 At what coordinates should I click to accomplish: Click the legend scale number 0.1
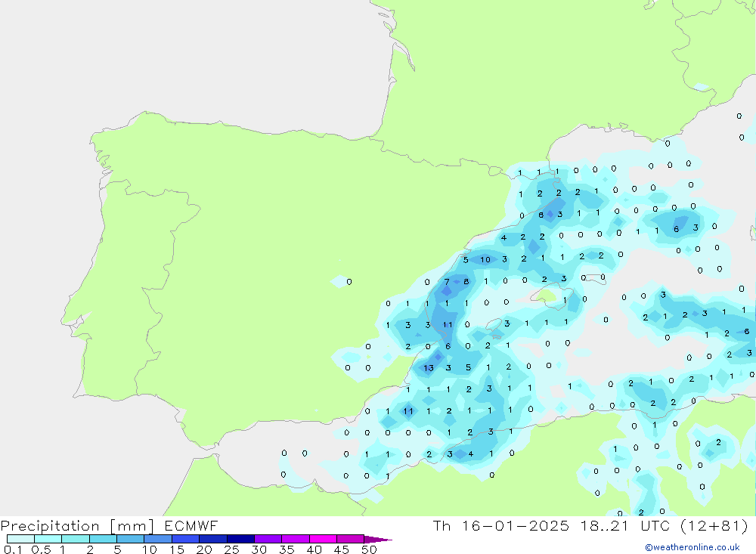(x=13, y=549)
